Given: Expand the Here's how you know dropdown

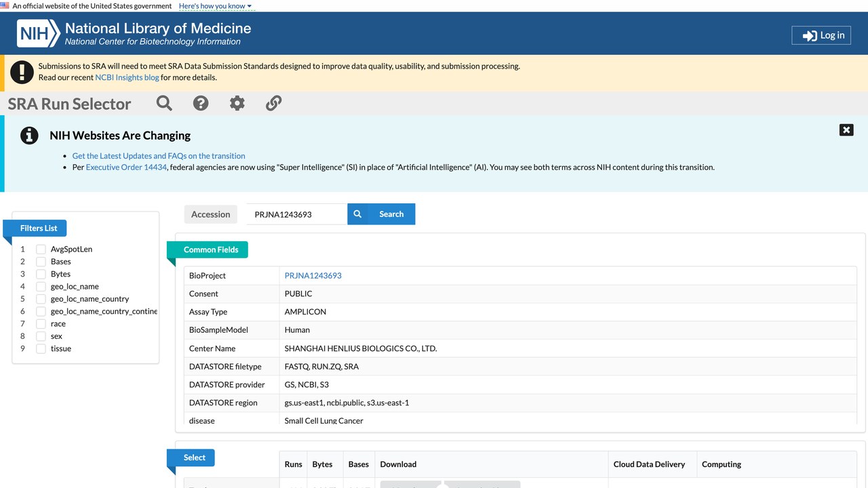Looking at the screenshot, I should (x=215, y=6).
